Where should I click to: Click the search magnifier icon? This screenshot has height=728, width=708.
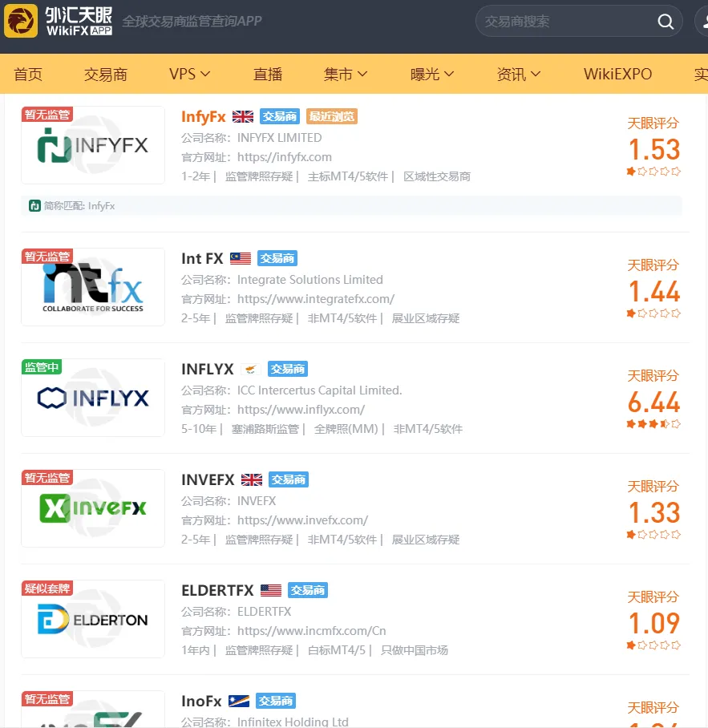666,22
